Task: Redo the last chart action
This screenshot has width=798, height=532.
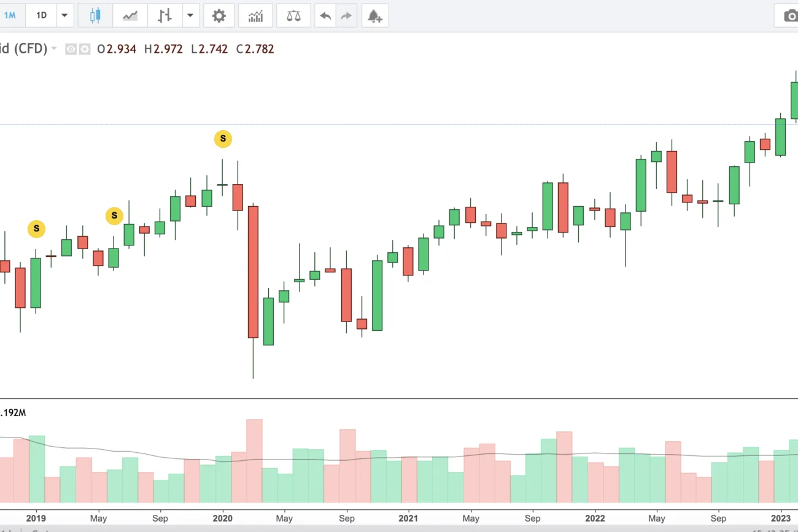Action: 347,16
